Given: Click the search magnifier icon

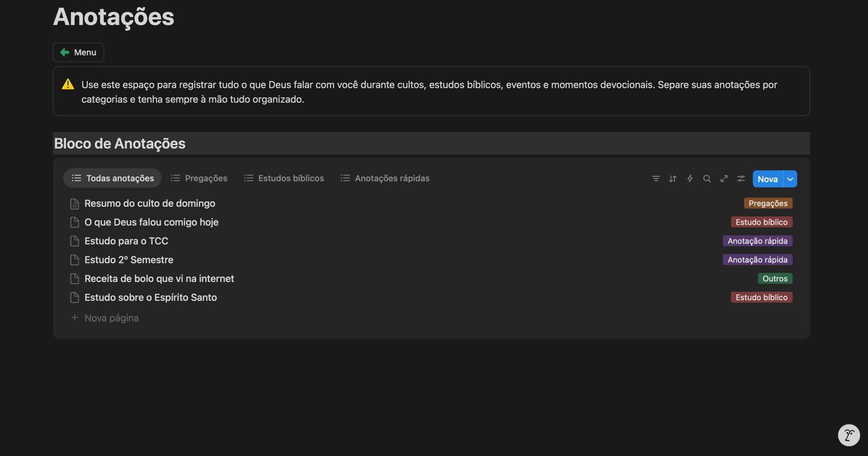Looking at the screenshot, I should point(707,179).
